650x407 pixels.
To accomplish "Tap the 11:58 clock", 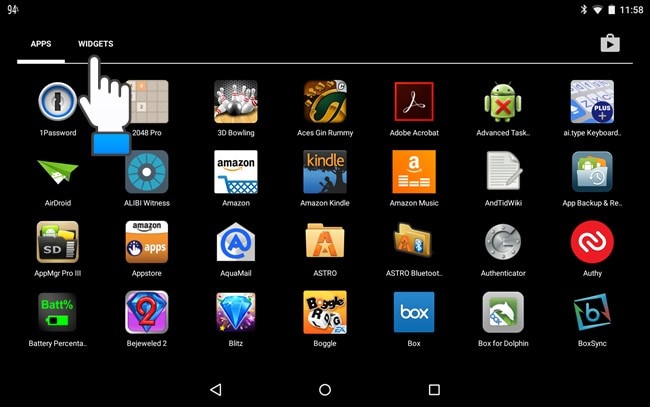I will tap(631, 10).
